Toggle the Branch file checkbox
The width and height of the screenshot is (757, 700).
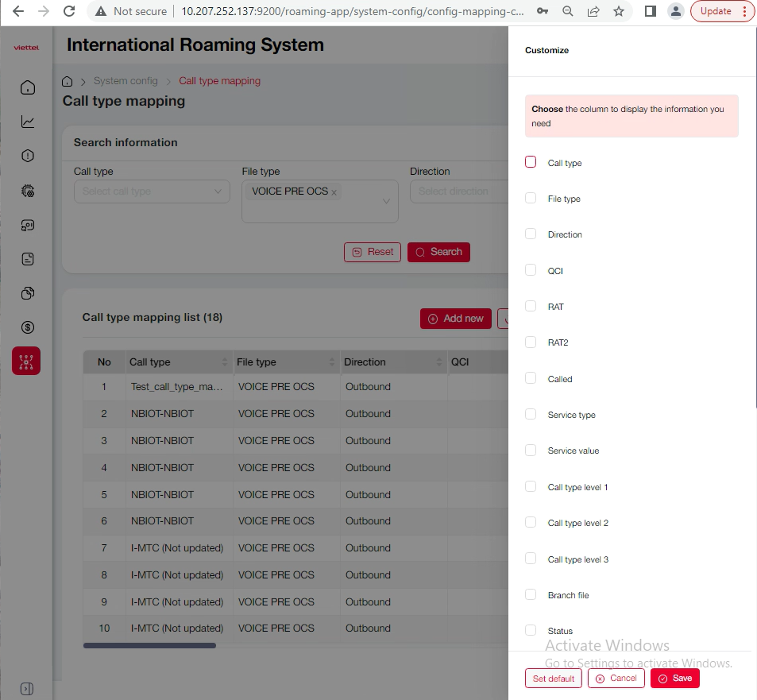tap(531, 594)
